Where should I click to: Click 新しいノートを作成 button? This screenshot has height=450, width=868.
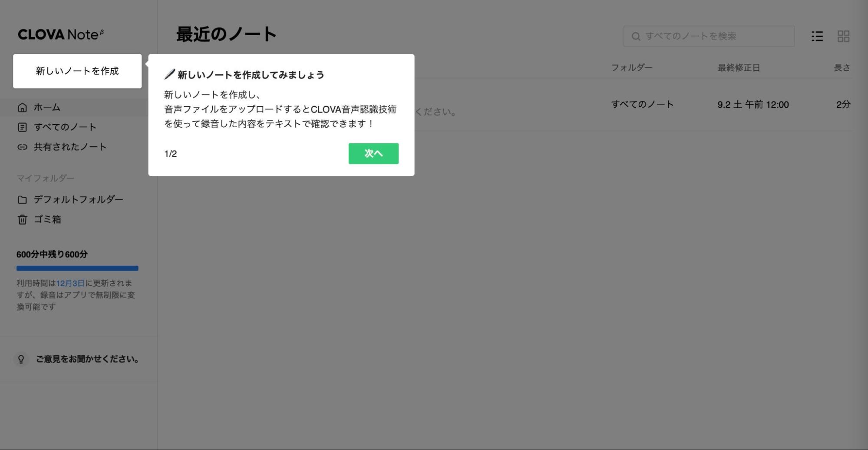click(x=77, y=71)
